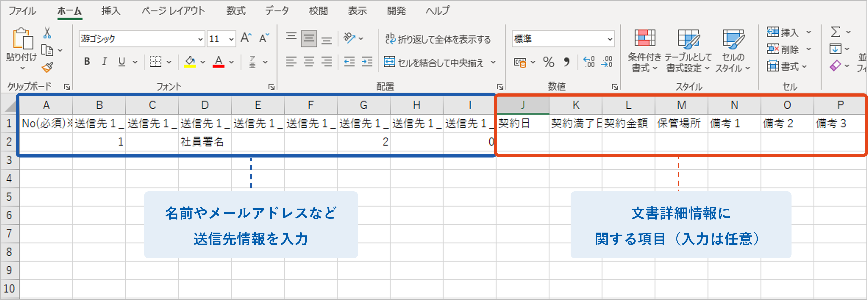868x300 pixels.
Task: Open the 挿入 ribbon tab
Action: pos(111,11)
